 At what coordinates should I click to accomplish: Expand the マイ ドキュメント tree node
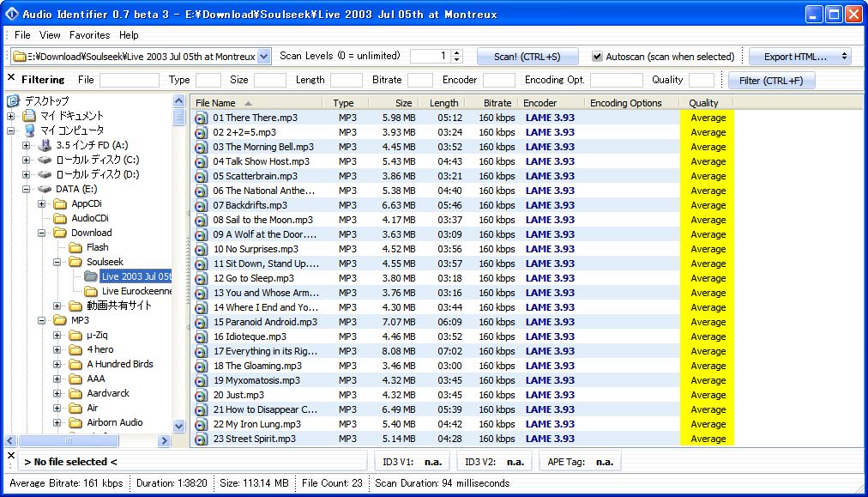tap(10, 116)
